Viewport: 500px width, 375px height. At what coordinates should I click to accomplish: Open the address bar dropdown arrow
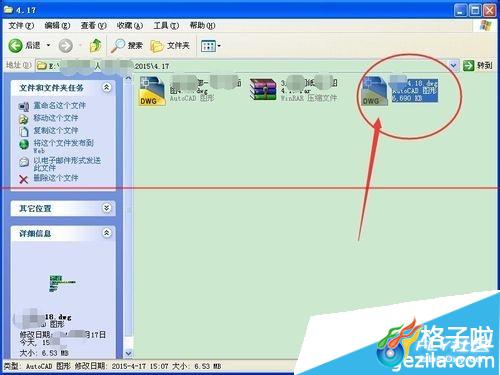coord(453,65)
